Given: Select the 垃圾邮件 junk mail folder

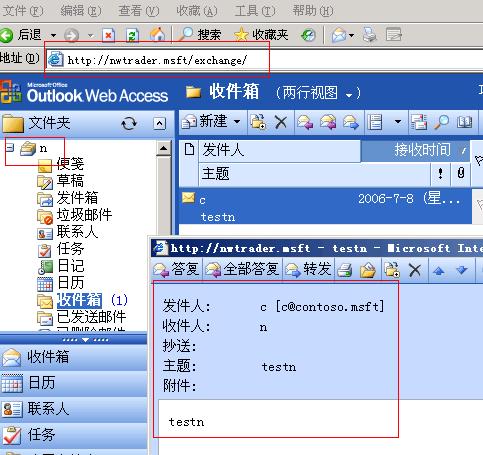Looking at the screenshot, I should pyautogui.click(x=75, y=215).
